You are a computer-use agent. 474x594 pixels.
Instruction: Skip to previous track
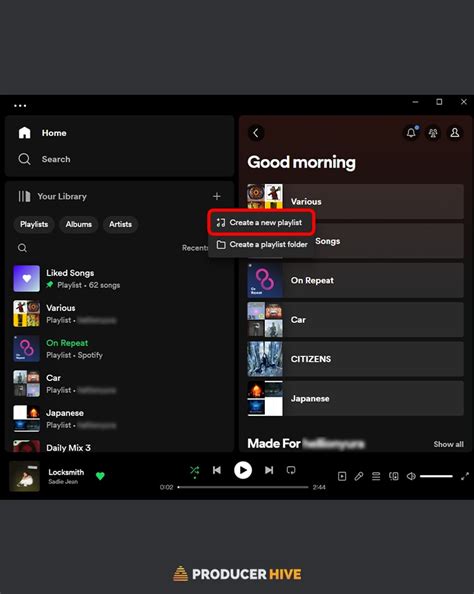tap(217, 470)
